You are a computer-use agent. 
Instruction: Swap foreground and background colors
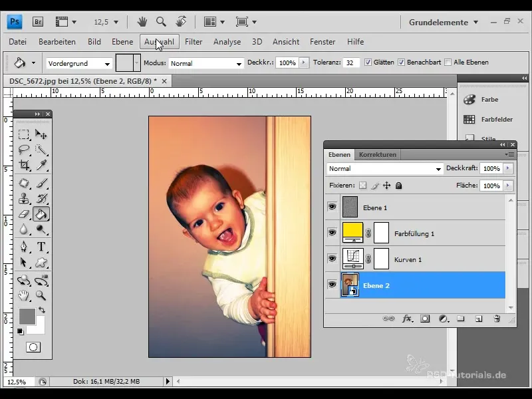[42, 310]
